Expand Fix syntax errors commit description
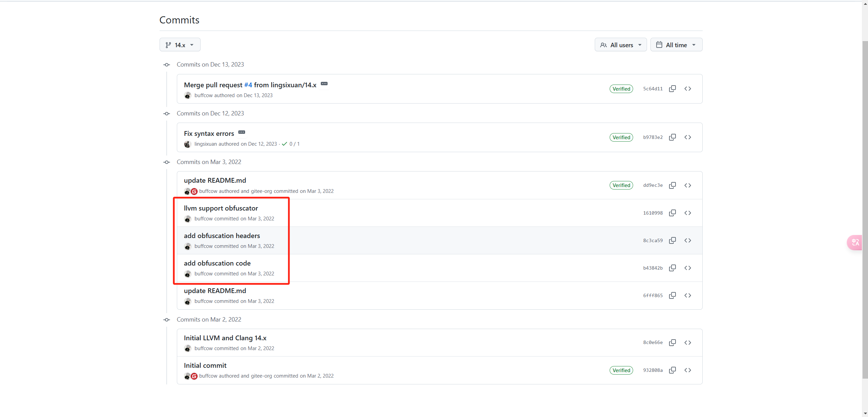The width and height of the screenshot is (868, 417). coord(242,132)
